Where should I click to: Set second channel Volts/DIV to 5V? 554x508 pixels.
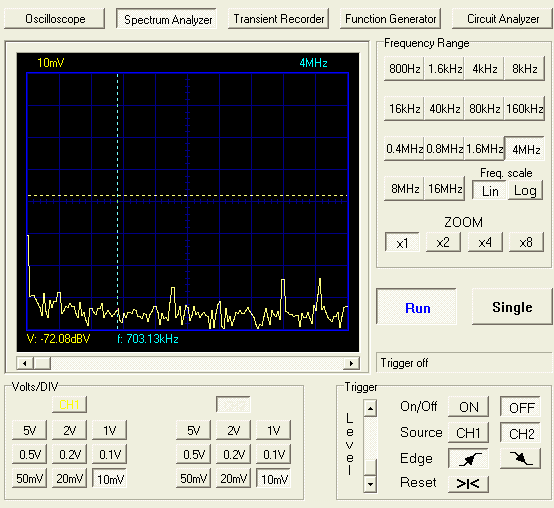pyautogui.click(x=193, y=430)
